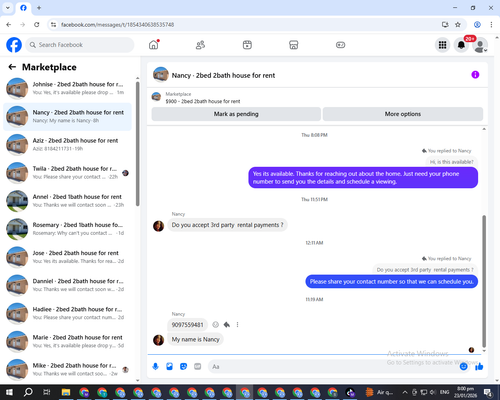Viewport: 500px width, 400px height.
Task: Click the Facebook logo icon
Action: (14, 45)
